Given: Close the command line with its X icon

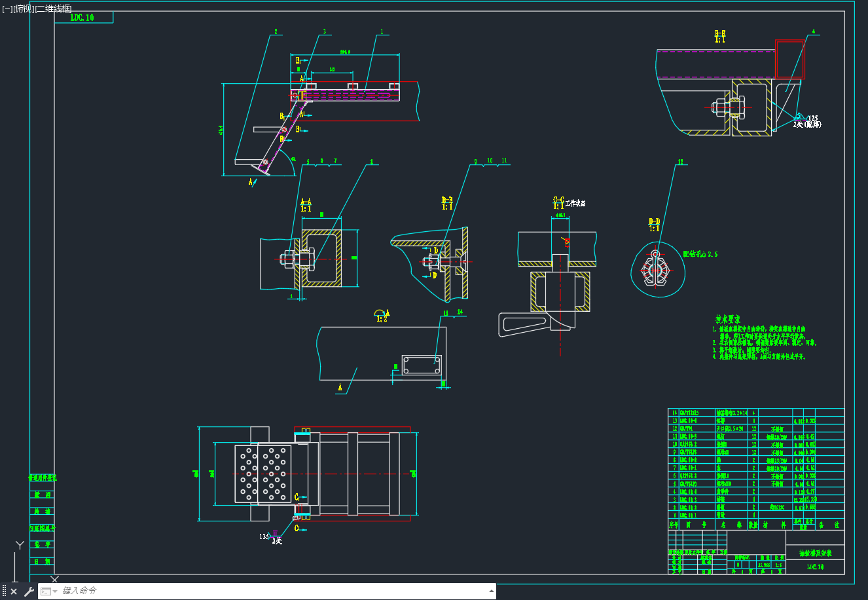Looking at the screenshot, I should coord(14,591).
